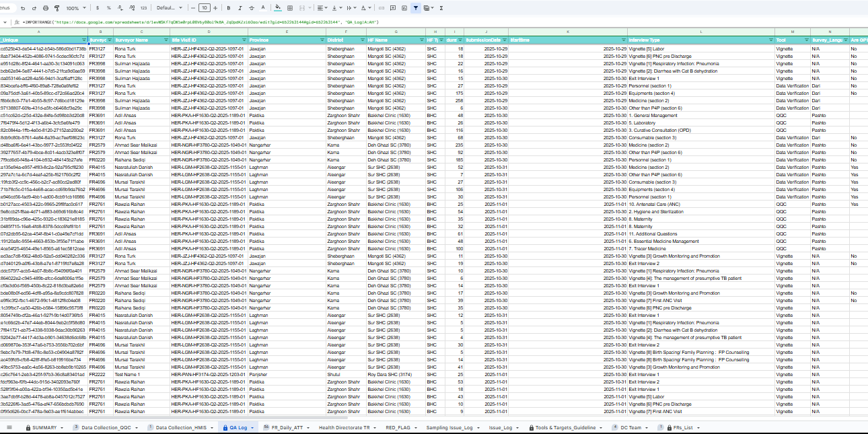This screenshot has width=868, height=434.
Task: Open the all sheets list icon
Action: pyautogui.click(x=9, y=427)
